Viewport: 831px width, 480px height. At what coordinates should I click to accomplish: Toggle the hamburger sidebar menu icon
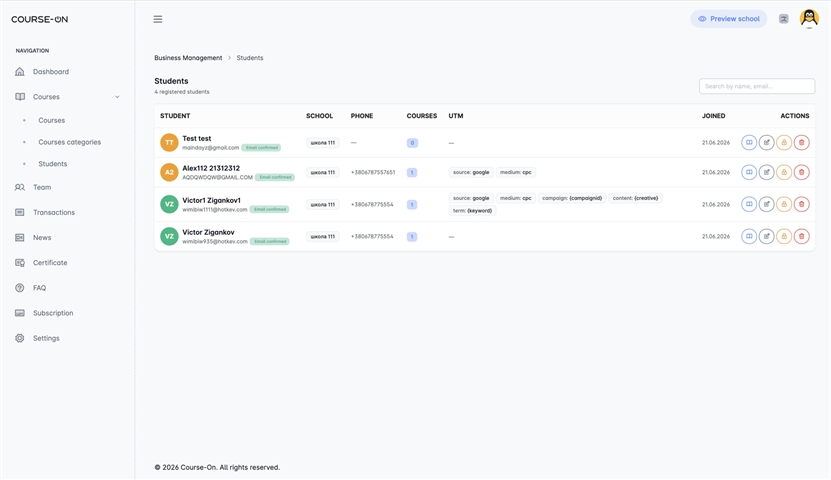(158, 19)
